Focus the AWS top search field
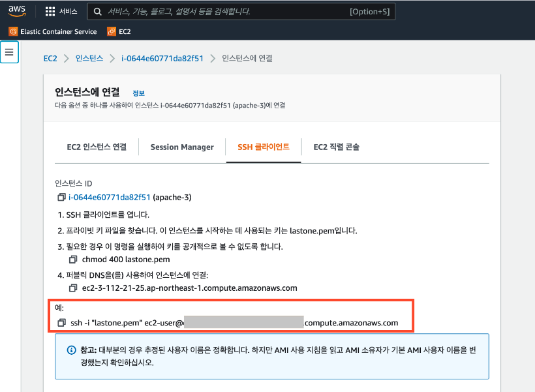 [x=241, y=12]
